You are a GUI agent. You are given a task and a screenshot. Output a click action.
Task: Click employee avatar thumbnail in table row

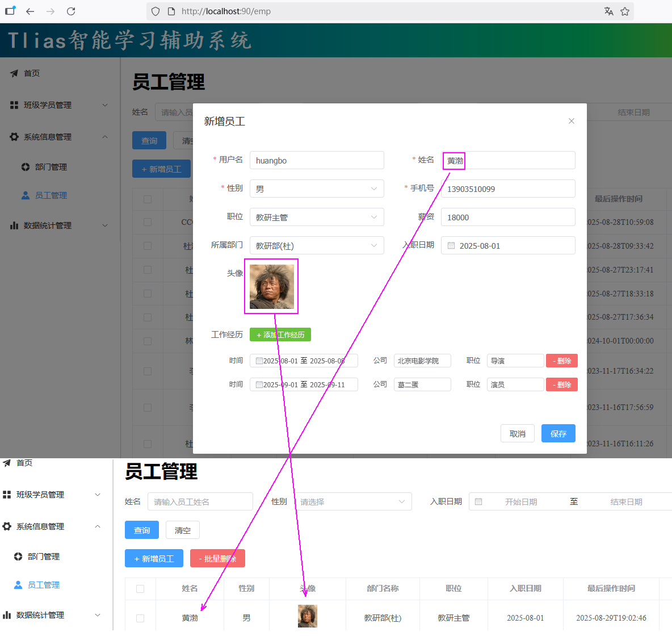click(307, 616)
